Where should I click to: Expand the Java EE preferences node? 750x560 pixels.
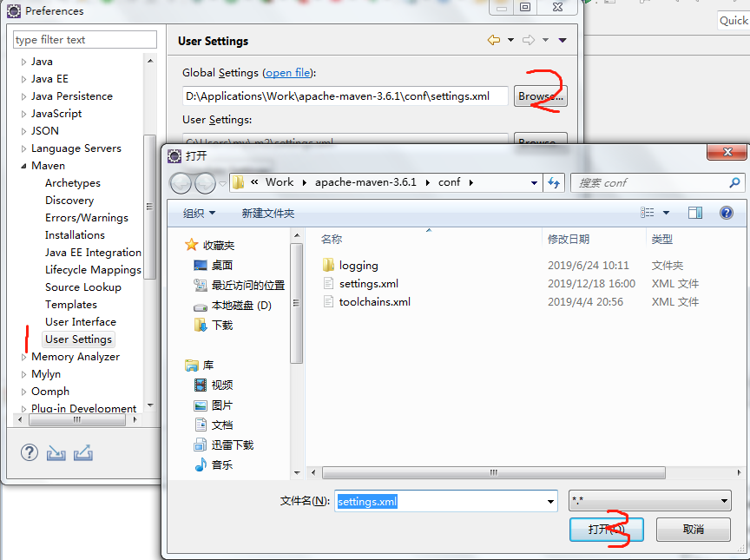pyautogui.click(x=24, y=79)
